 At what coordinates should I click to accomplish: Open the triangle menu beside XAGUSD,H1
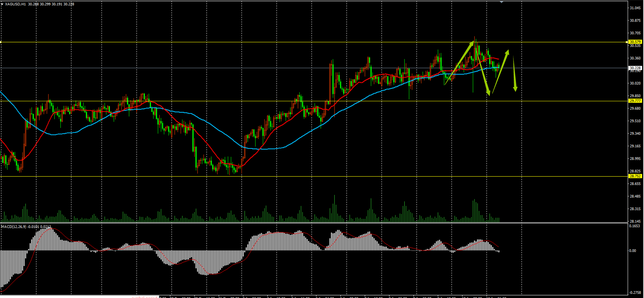point(2,4)
